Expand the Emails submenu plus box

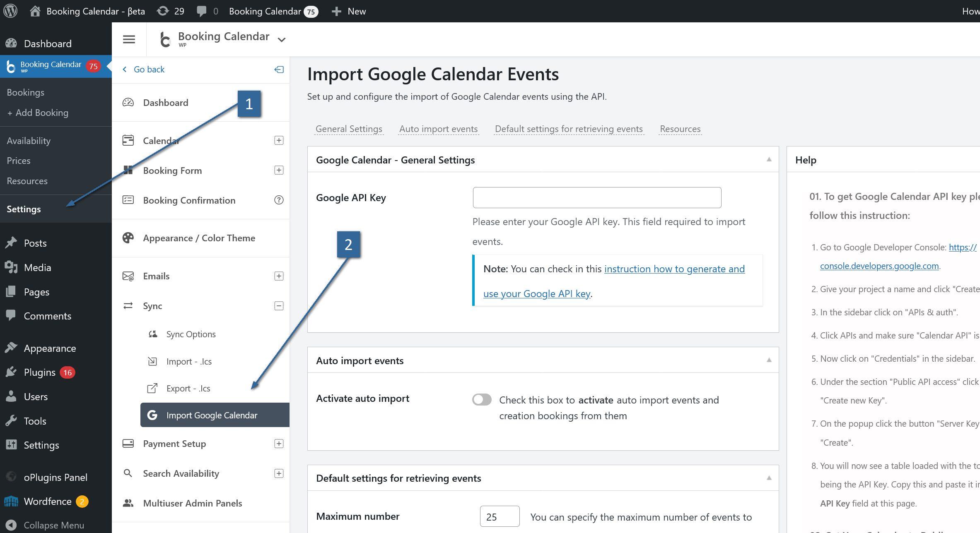click(279, 276)
